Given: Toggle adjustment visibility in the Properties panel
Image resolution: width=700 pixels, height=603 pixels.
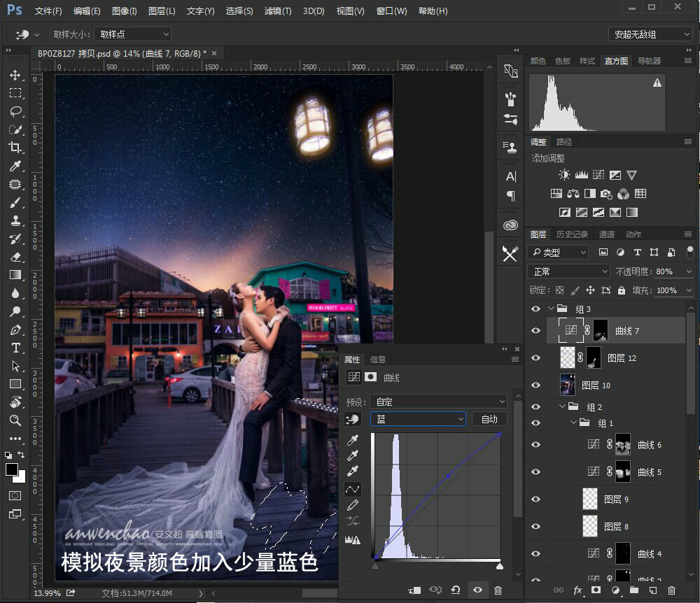Looking at the screenshot, I should point(477,590).
